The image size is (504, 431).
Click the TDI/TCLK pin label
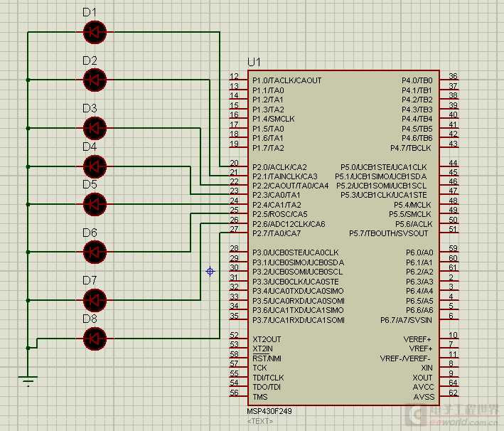pos(268,377)
